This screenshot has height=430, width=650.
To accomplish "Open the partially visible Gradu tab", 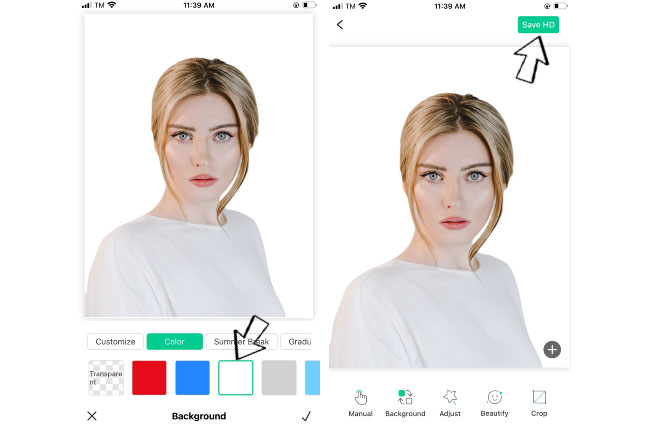I will click(296, 342).
